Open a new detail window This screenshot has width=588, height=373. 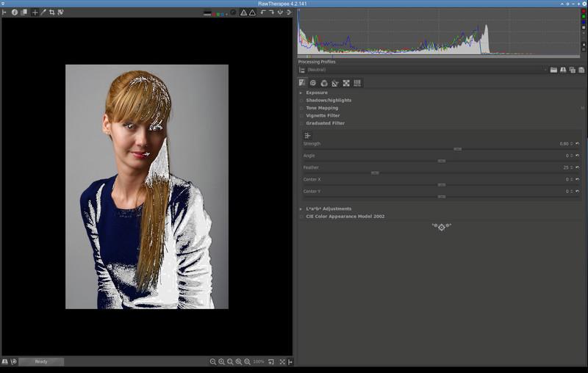pyautogui.click(x=271, y=362)
